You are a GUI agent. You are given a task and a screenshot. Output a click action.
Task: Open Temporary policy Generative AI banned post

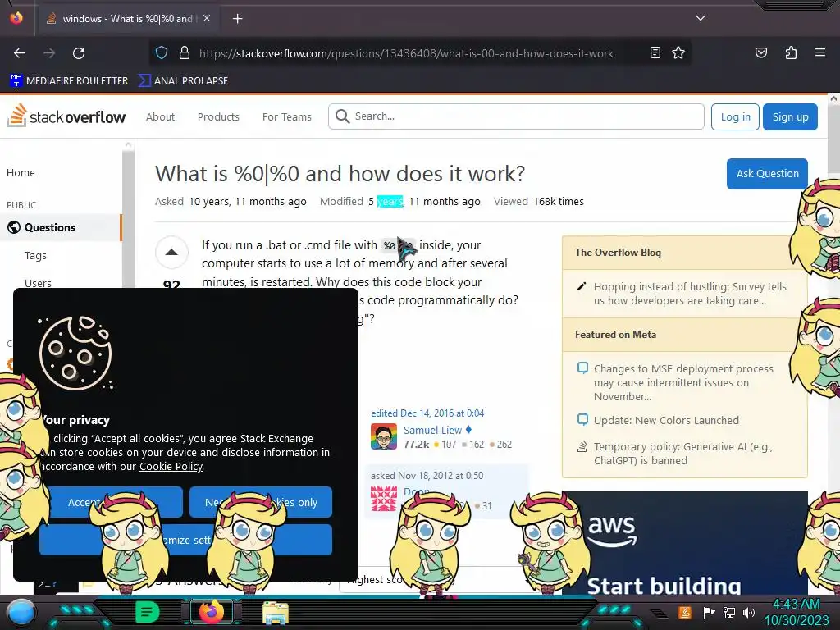[x=683, y=453]
